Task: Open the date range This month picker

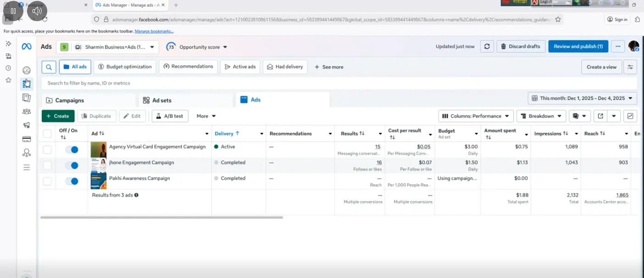Action: click(x=583, y=98)
